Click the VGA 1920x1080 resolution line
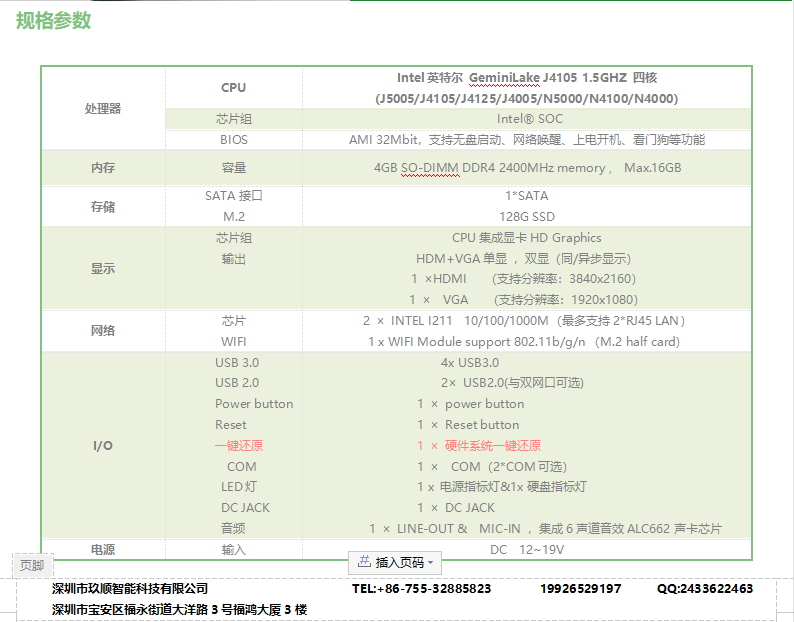Viewport: 794px width, 622px height. click(x=524, y=300)
